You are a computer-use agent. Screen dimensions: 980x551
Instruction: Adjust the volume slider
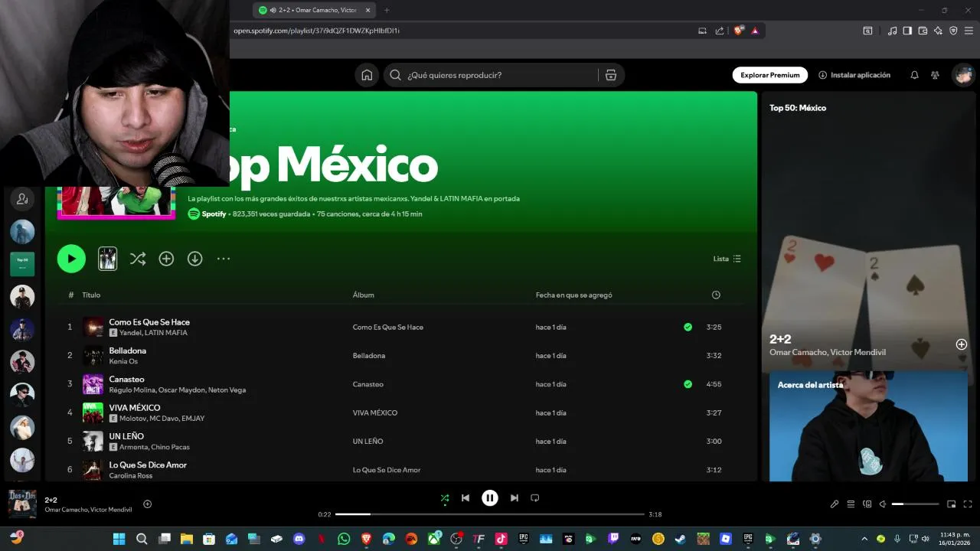[915, 504]
